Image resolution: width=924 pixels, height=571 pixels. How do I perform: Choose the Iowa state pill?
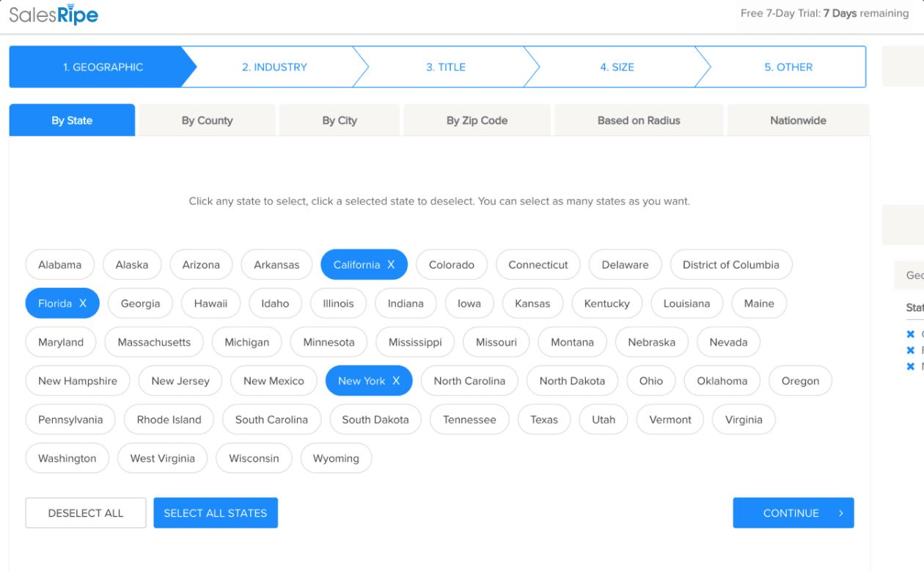(469, 304)
